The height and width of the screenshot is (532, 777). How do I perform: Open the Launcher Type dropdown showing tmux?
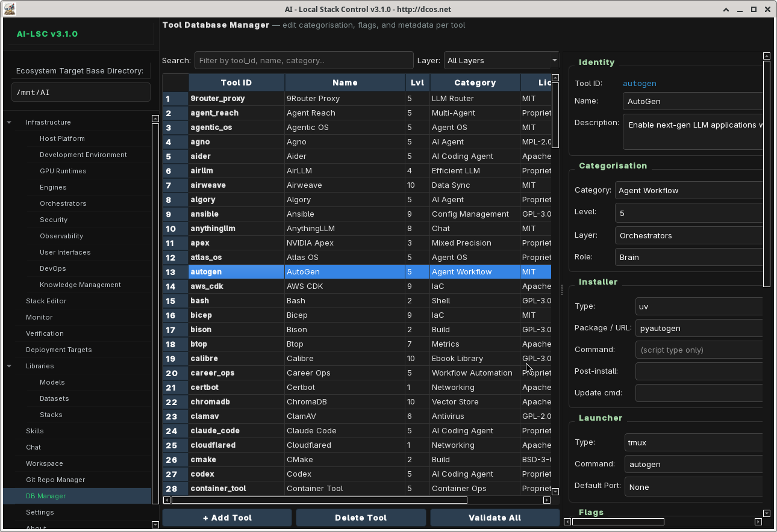[x=694, y=443]
